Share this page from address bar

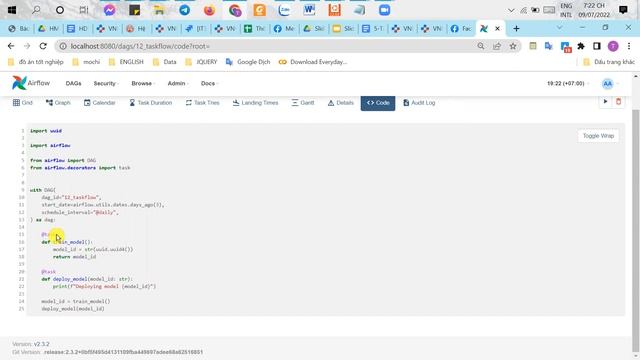tap(497, 46)
